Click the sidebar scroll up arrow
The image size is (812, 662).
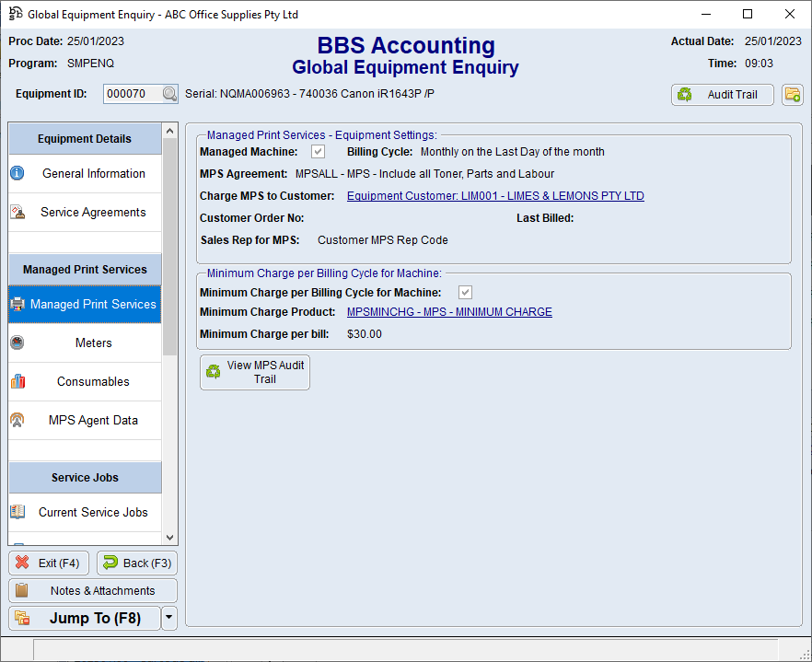pos(169,132)
